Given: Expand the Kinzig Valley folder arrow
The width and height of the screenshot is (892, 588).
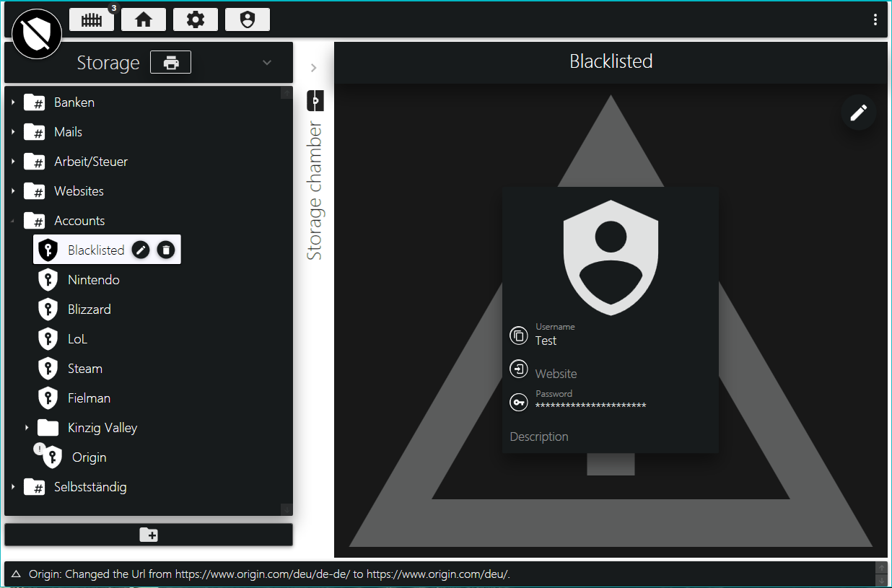Looking at the screenshot, I should (x=27, y=428).
